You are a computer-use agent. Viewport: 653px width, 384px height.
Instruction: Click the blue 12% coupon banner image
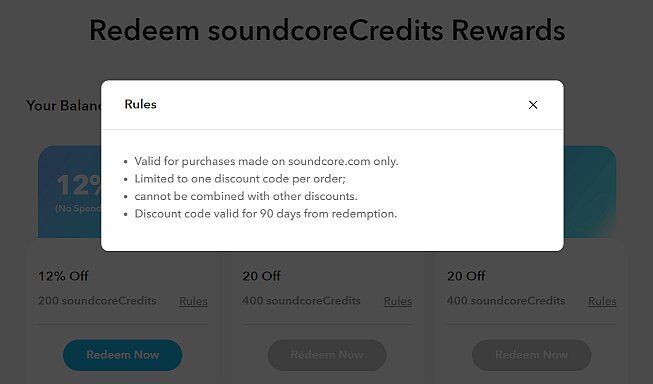70,192
